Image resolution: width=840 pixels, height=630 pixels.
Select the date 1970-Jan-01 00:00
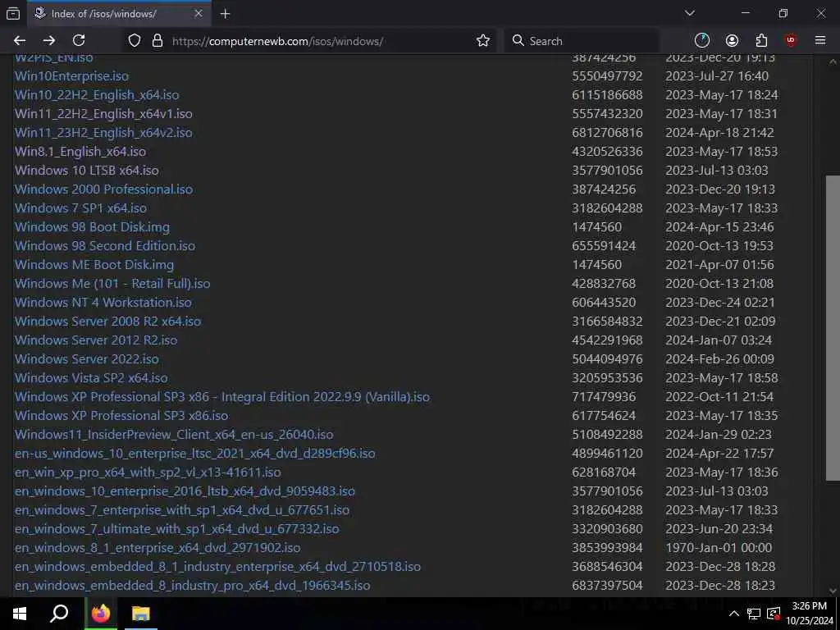(x=719, y=548)
